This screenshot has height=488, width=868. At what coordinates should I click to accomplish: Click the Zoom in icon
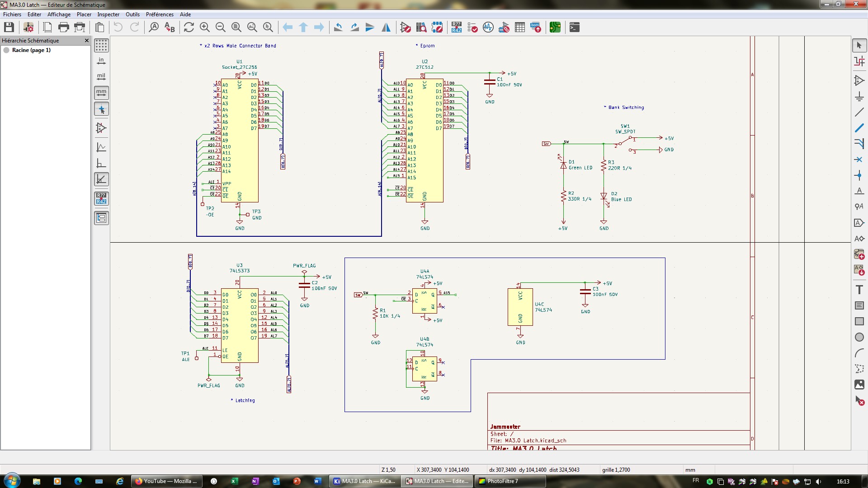[205, 28]
